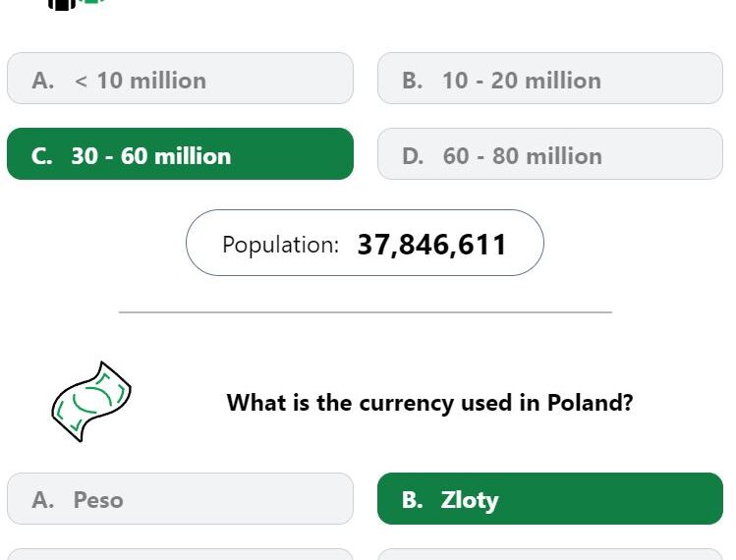Click the word "Poland?" in the question
736x560 pixels.
click(x=590, y=403)
